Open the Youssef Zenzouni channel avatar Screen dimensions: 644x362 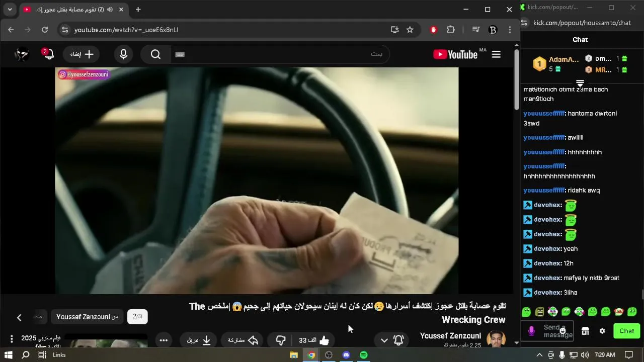coord(496,339)
